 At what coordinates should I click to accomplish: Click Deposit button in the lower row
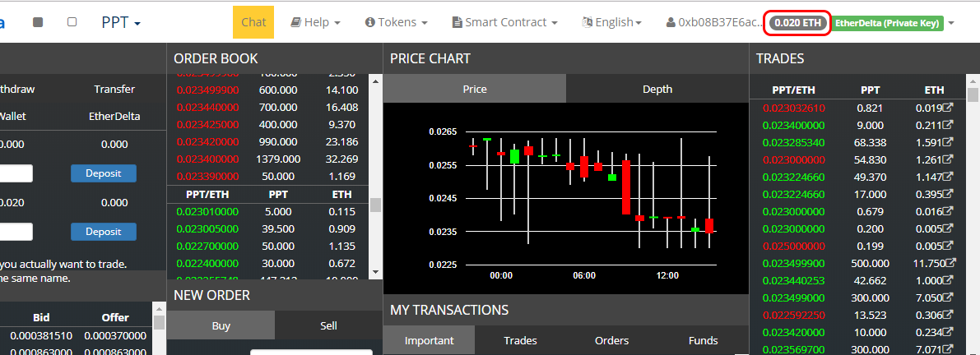point(103,232)
